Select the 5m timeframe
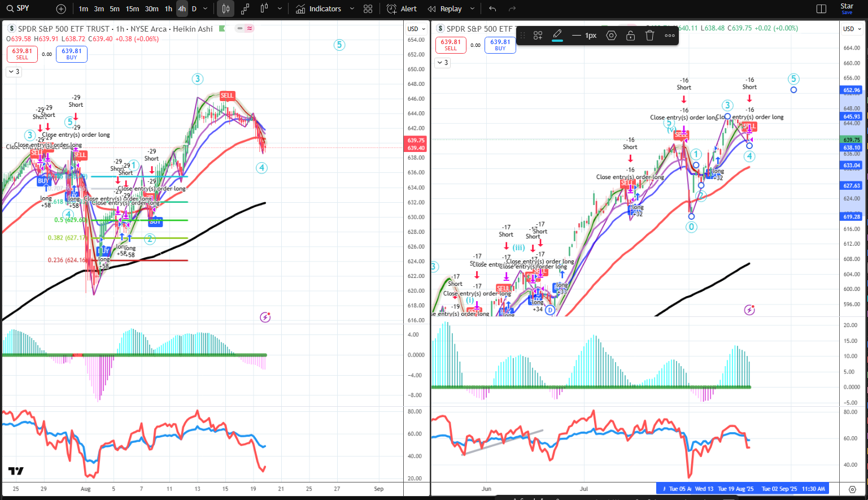The image size is (868, 500). coord(115,9)
